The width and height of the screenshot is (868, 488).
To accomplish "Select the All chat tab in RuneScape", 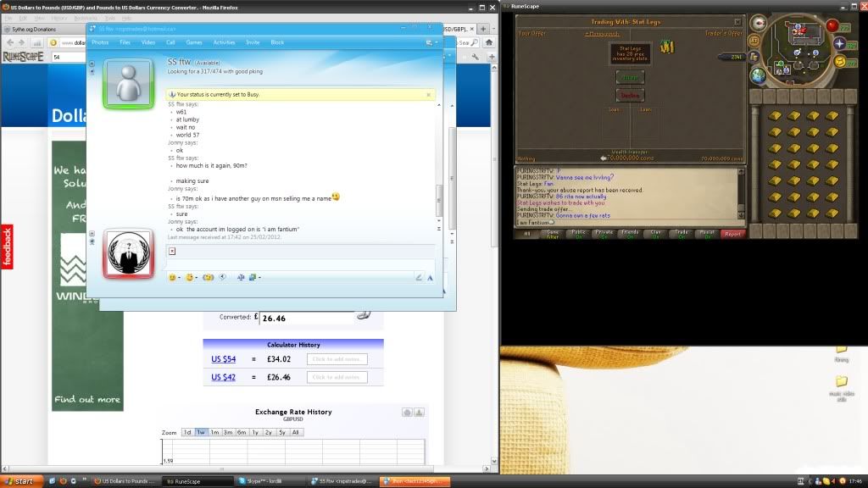I will pos(527,234).
